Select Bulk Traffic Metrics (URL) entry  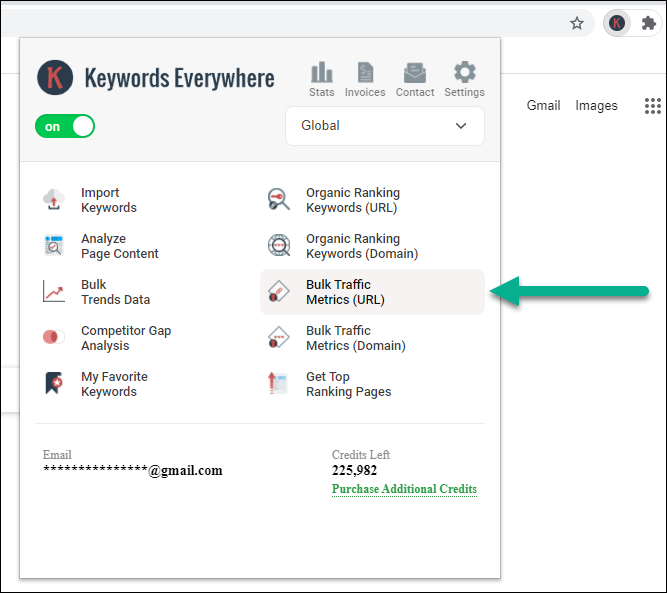372,292
